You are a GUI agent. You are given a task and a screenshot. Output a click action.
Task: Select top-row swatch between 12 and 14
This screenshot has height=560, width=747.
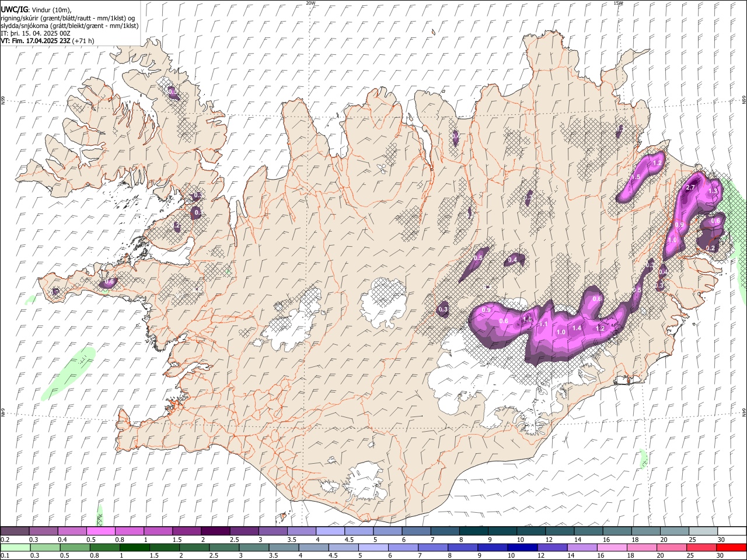(559, 531)
